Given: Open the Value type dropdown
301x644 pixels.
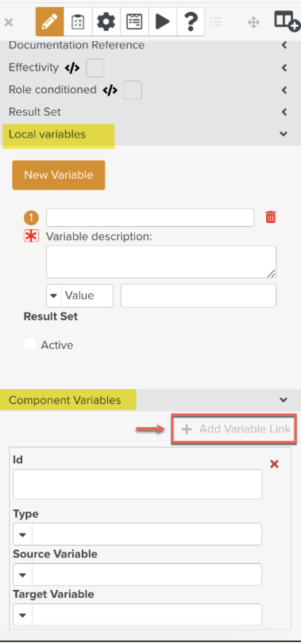Looking at the screenshot, I should tap(54, 296).
